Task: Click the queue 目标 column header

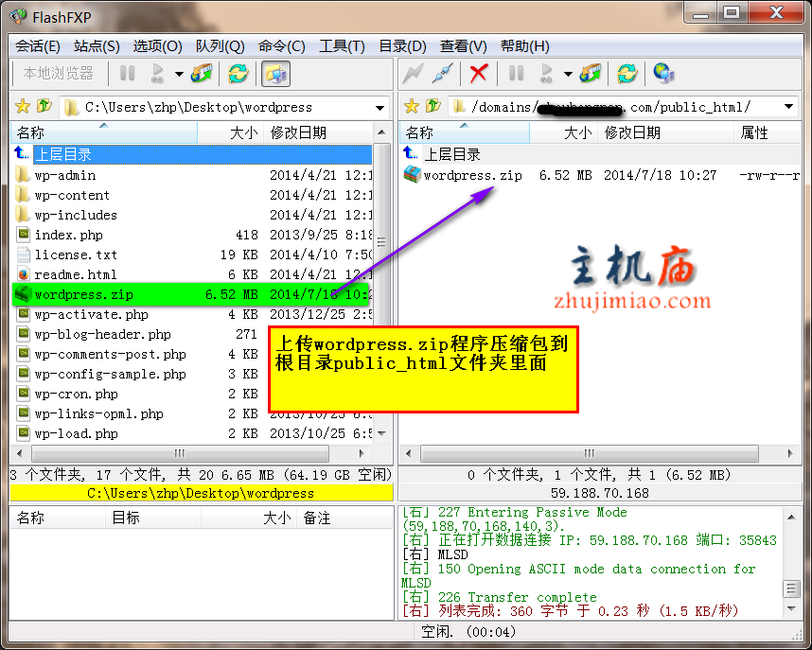Action: pos(152,518)
